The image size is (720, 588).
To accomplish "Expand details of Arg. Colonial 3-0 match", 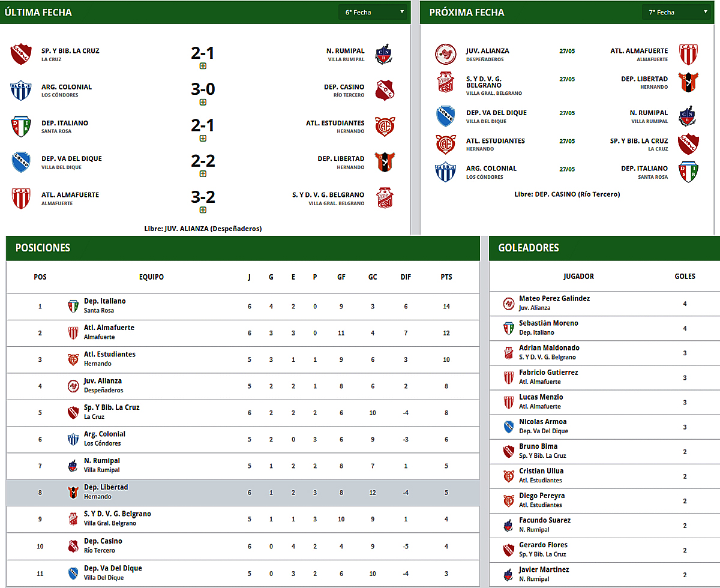I will [203, 102].
